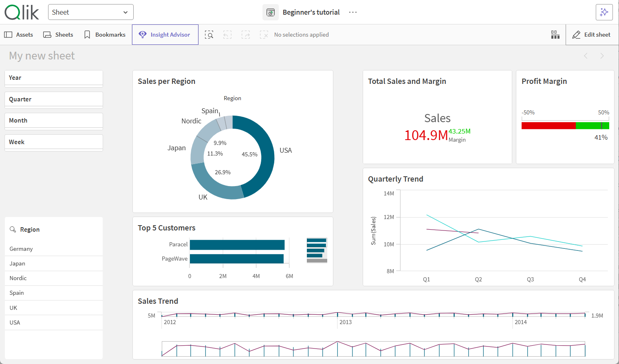Screen dimensions: 619x364
Task: Click the Region legend label of donut chart
Action: click(232, 98)
